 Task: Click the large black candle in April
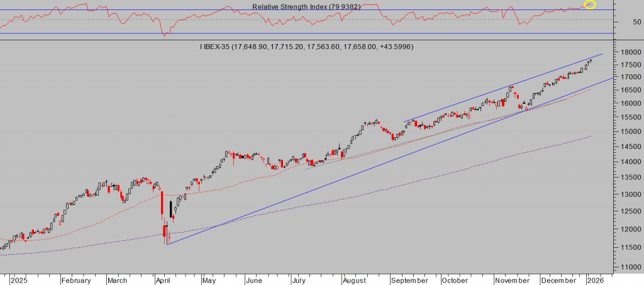tap(171, 210)
